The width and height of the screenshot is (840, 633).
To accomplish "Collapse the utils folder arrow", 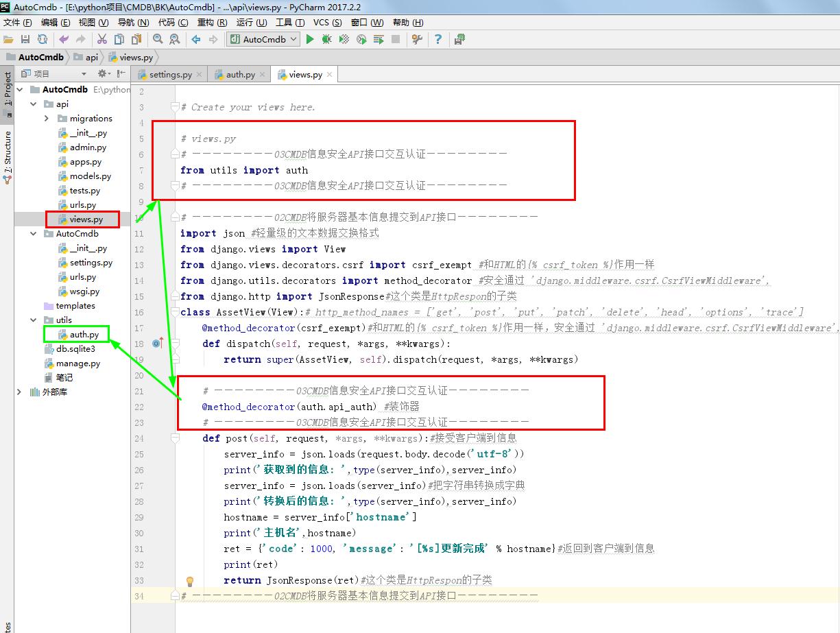I will (x=33, y=320).
